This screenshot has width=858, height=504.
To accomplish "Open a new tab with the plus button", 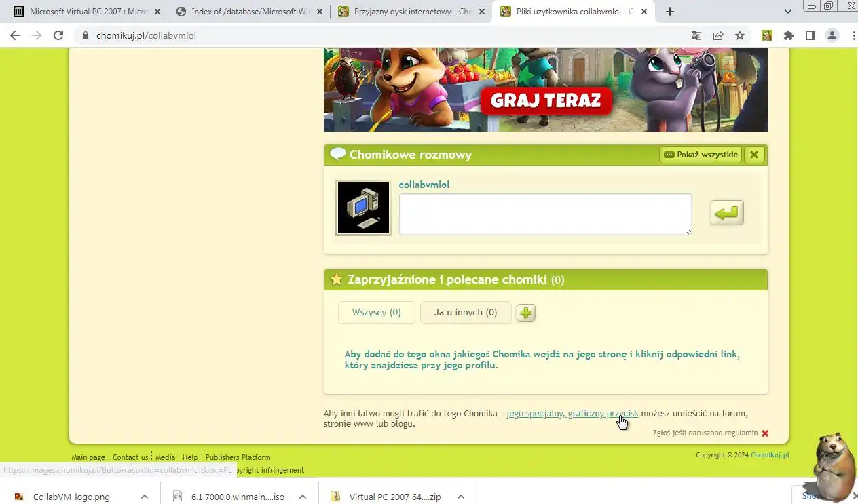I will point(670,12).
